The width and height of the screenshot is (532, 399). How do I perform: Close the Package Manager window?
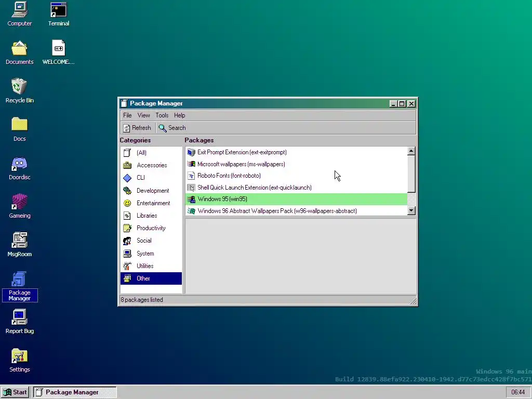[411, 104]
